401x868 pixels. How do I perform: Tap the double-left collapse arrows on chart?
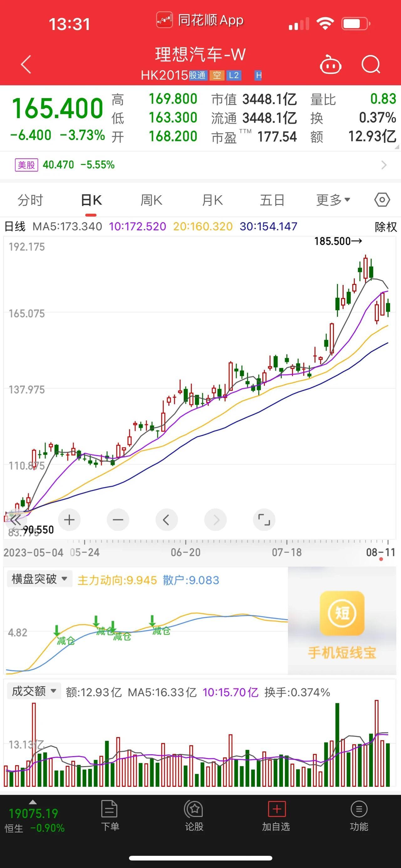pyautogui.click(x=15, y=520)
